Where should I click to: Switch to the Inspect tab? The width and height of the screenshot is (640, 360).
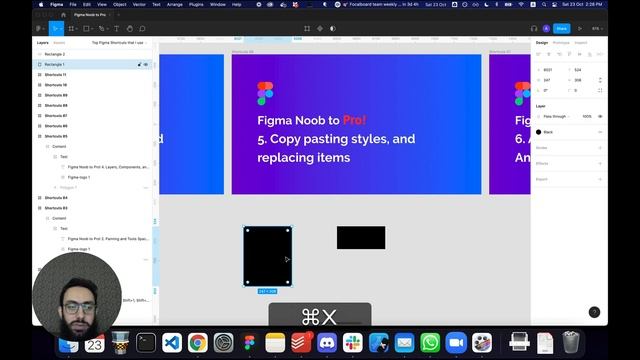(580, 42)
